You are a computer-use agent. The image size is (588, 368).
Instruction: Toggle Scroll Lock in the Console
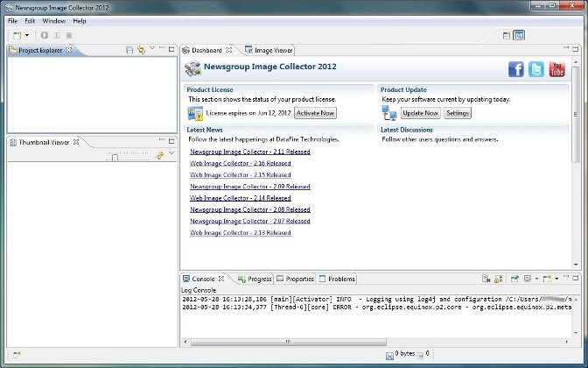498,279
